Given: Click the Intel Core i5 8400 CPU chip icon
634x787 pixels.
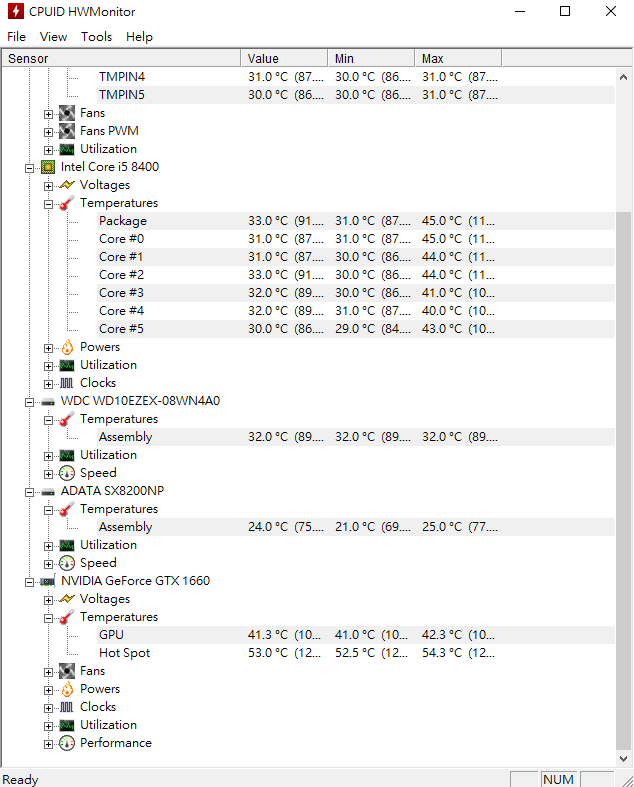Looking at the screenshot, I should click(x=48, y=167).
